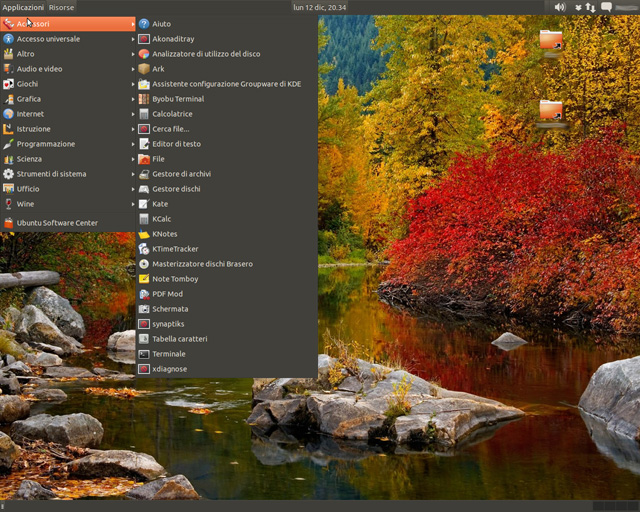Click the Ark archive box icon

tap(144, 69)
